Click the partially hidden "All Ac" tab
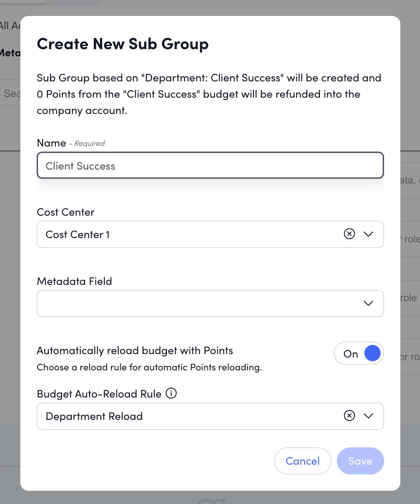Screen dimensions: 420x504 9,25
